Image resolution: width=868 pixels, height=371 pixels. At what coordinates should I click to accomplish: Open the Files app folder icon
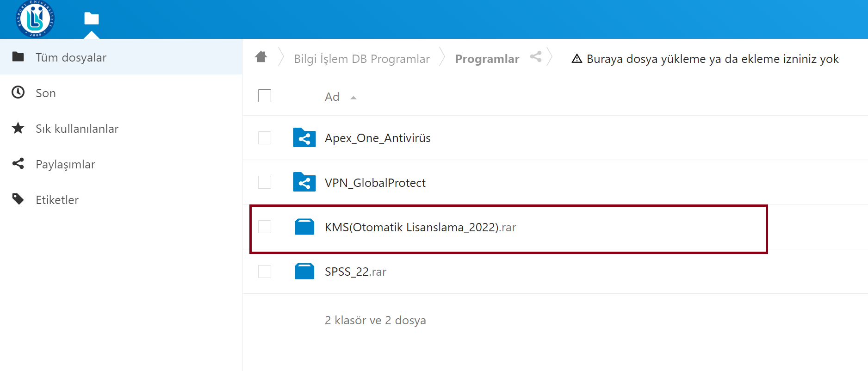tap(91, 19)
